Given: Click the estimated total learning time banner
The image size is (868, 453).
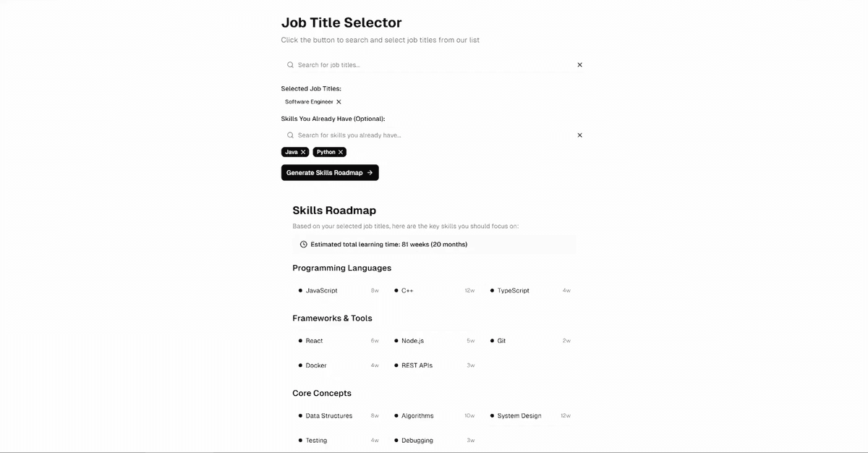Looking at the screenshot, I should click(434, 244).
